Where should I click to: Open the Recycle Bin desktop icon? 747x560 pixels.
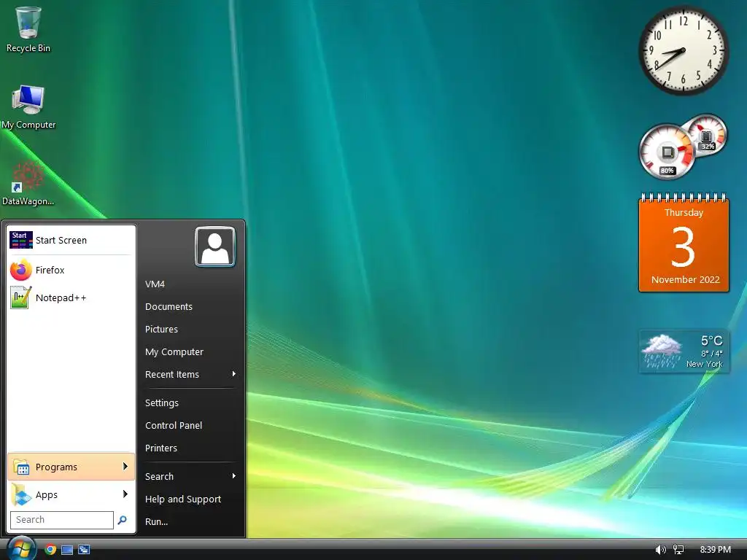(28, 29)
